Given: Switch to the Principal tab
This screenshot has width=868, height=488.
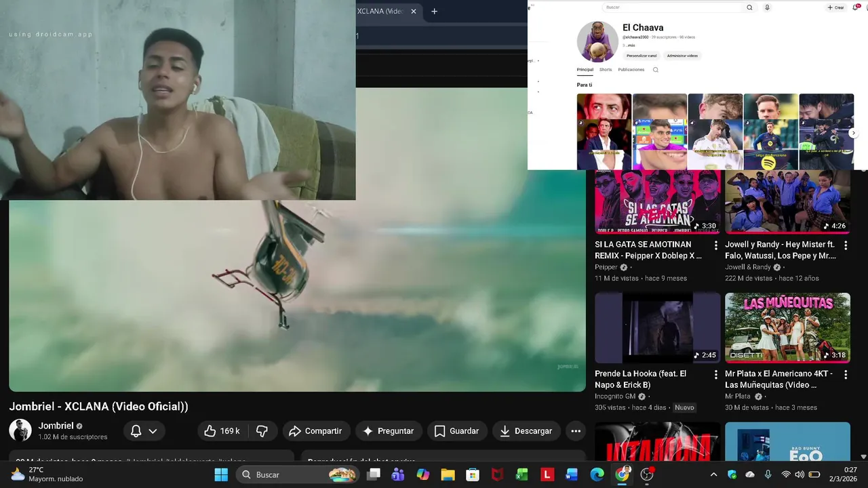Looking at the screenshot, I should click(x=585, y=70).
